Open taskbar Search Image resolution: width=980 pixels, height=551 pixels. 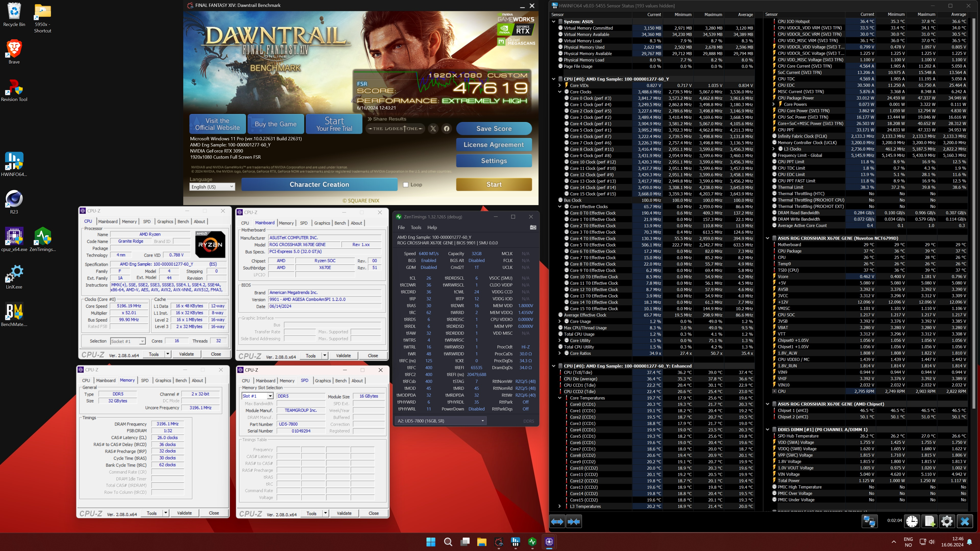point(448,542)
